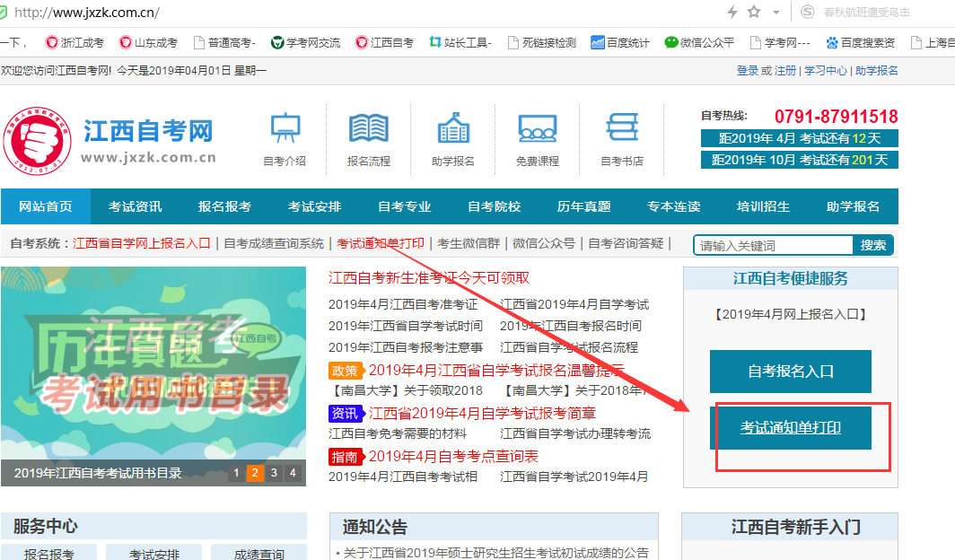Select the 自考专业 navigation tab
Viewport: 955px width, 560px height.
tap(403, 206)
